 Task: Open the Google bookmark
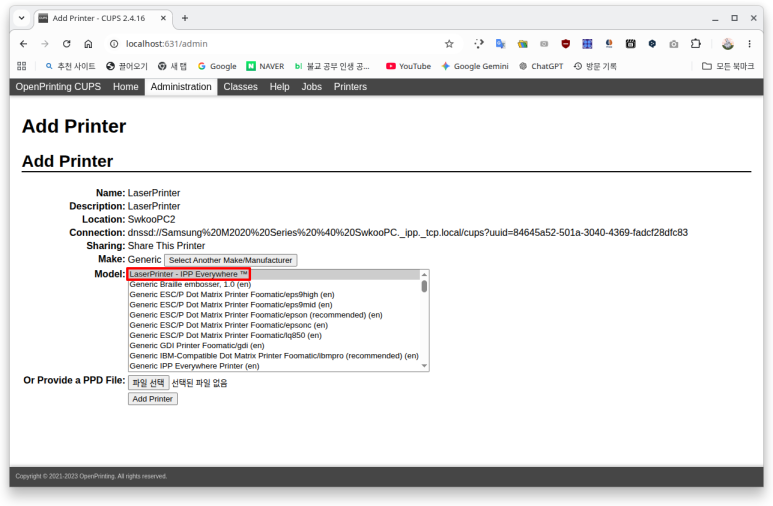coord(217,66)
